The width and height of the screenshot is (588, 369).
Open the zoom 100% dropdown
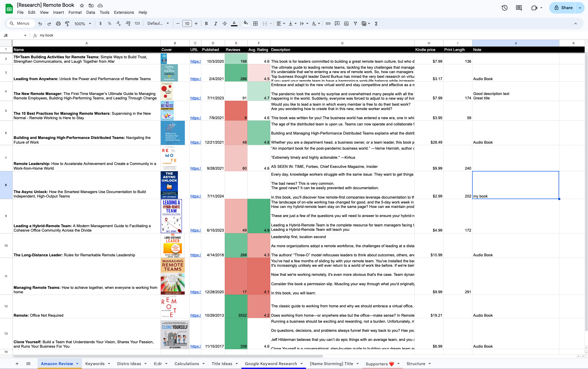83,24
